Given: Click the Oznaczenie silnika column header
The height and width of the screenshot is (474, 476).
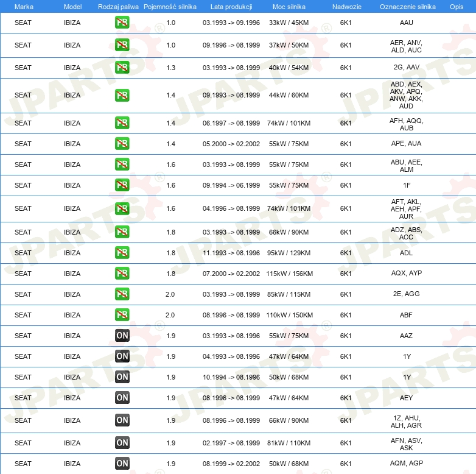Looking at the screenshot, I should tap(407, 7).
